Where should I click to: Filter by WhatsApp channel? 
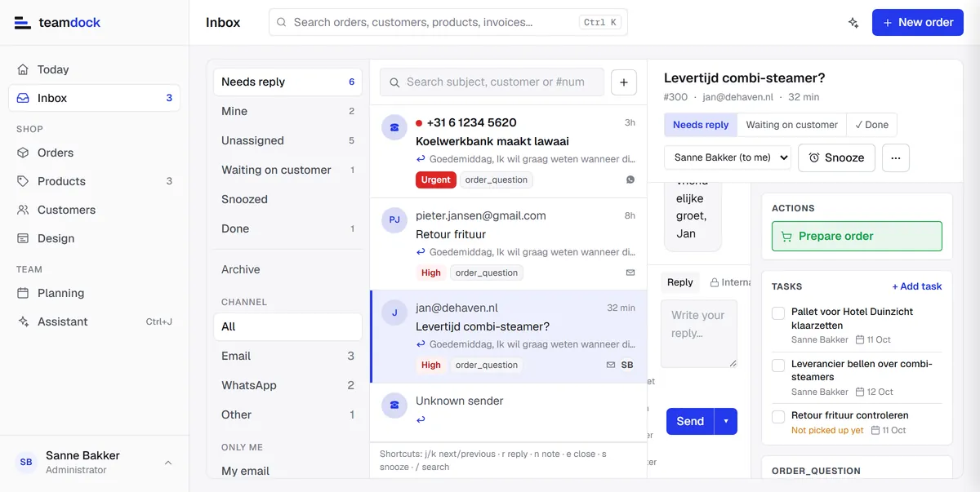coord(287,385)
